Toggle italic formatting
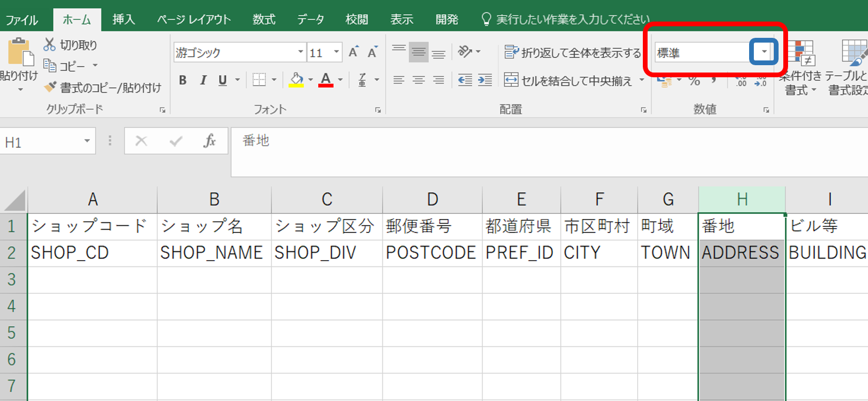 pyautogui.click(x=203, y=80)
